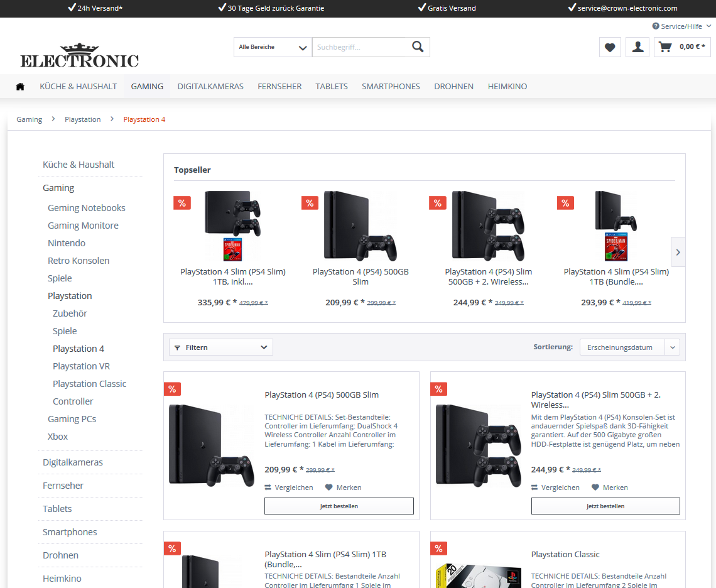Select Nintendo in the sidebar

point(67,243)
